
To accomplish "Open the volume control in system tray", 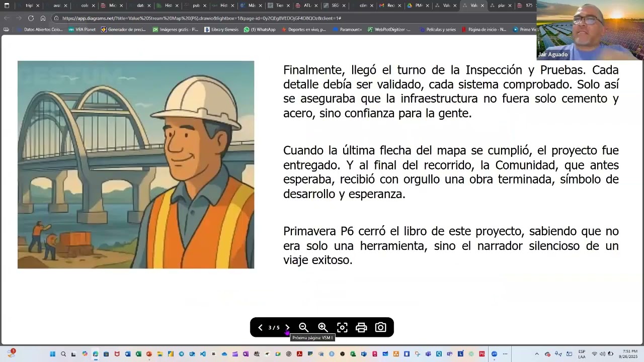I will [602, 354].
